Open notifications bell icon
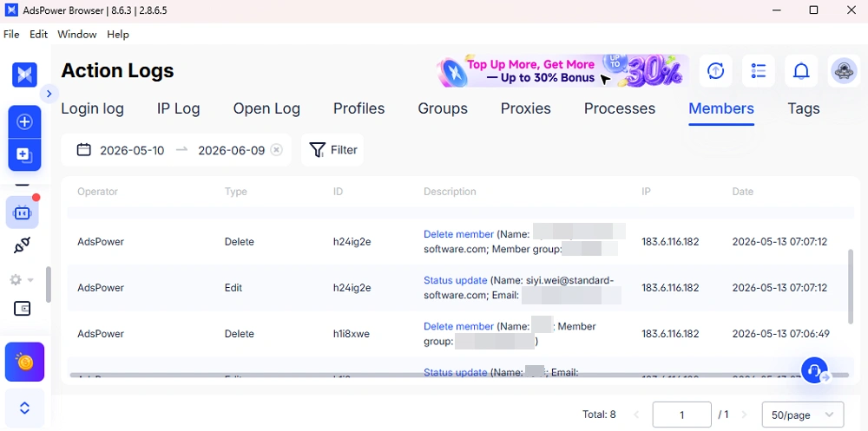 (801, 71)
